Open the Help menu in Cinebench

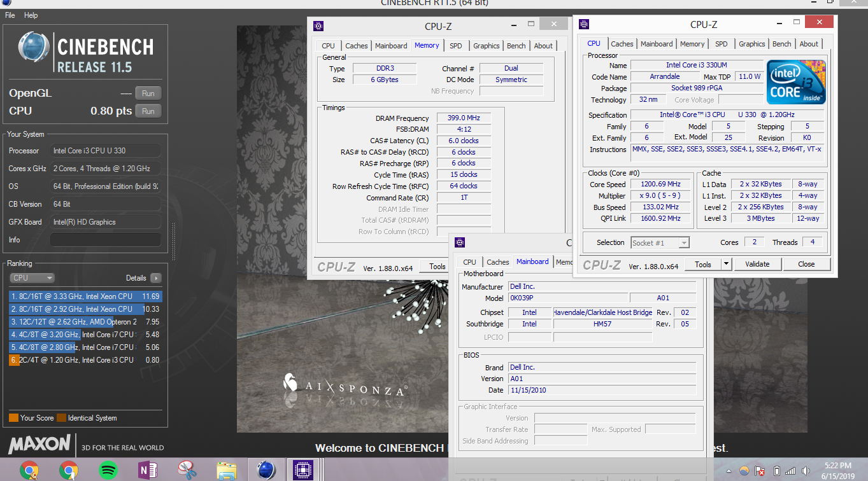(31, 15)
